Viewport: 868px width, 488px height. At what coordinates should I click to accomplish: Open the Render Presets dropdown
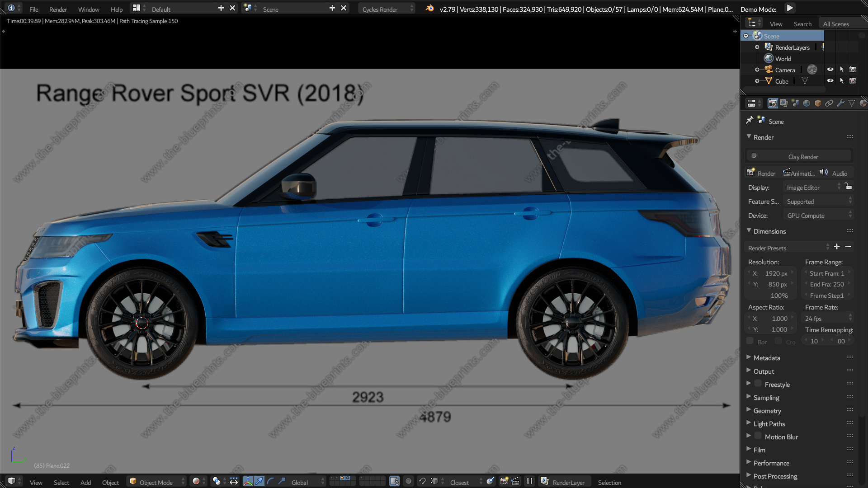click(x=788, y=248)
